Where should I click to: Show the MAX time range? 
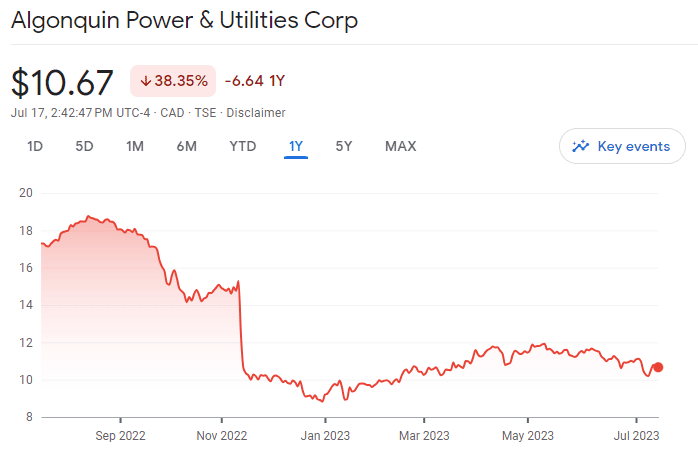point(400,146)
